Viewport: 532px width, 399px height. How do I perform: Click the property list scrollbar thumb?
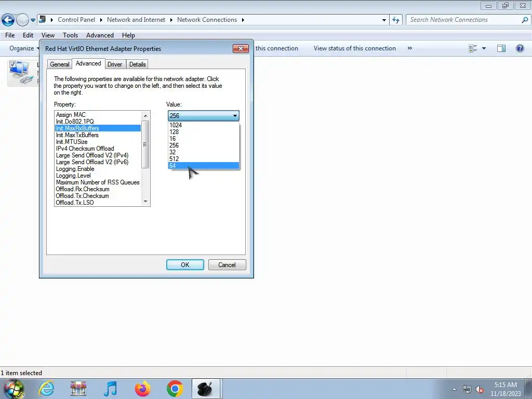click(x=145, y=144)
